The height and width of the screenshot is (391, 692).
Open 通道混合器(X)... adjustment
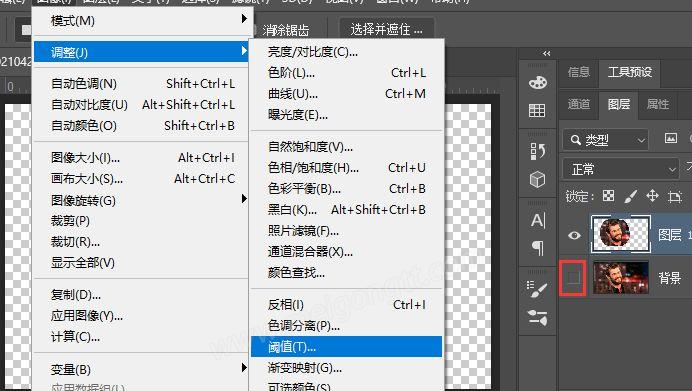(346, 252)
